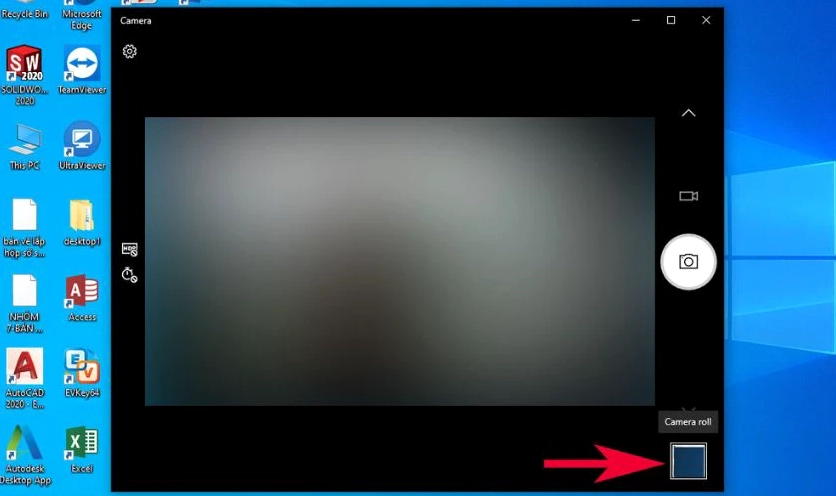Switch to video recording mode

point(688,196)
